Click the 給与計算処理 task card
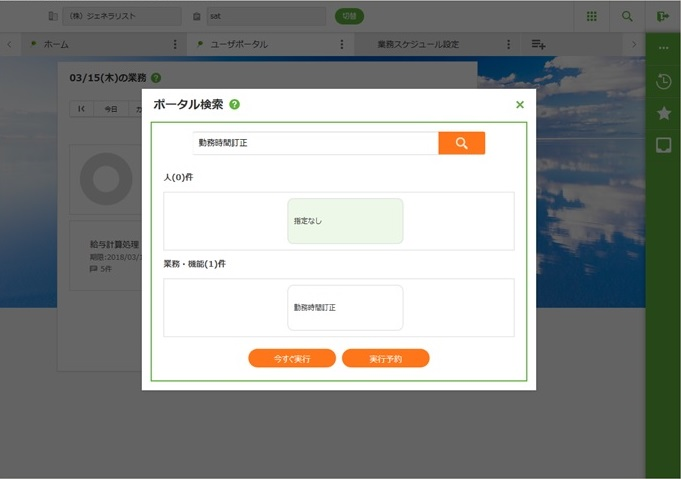This screenshot has width=681, height=479. click(x=106, y=255)
